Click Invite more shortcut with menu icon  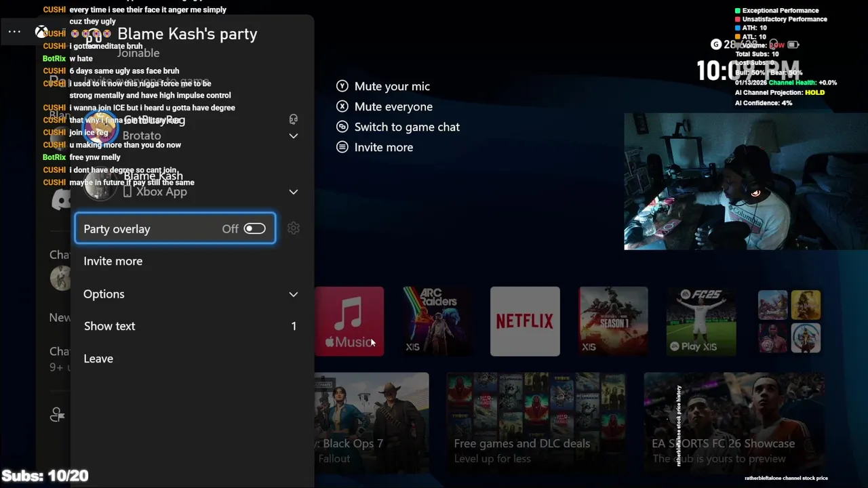(x=375, y=147)
